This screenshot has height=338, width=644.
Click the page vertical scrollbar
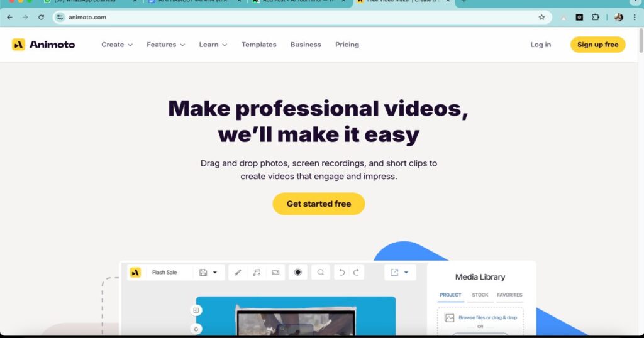641,41
